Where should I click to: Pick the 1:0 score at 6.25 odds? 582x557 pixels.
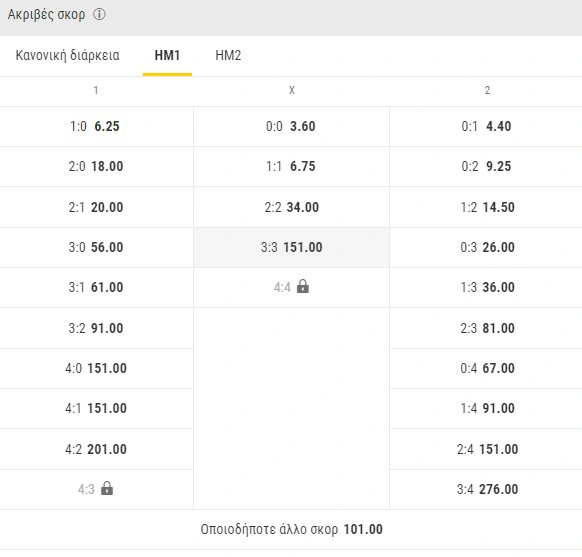click(x=96, y=126)
